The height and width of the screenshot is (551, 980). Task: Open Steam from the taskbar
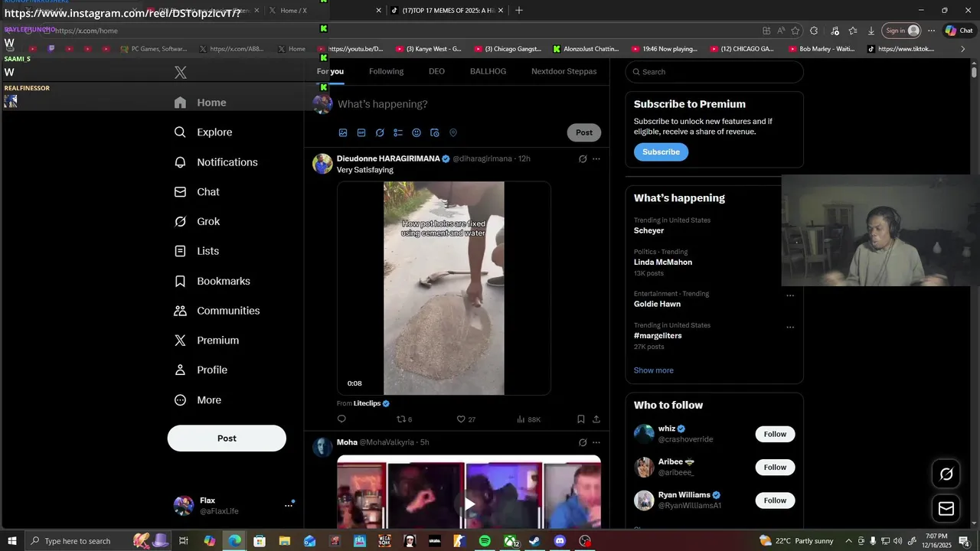(534, 541)
